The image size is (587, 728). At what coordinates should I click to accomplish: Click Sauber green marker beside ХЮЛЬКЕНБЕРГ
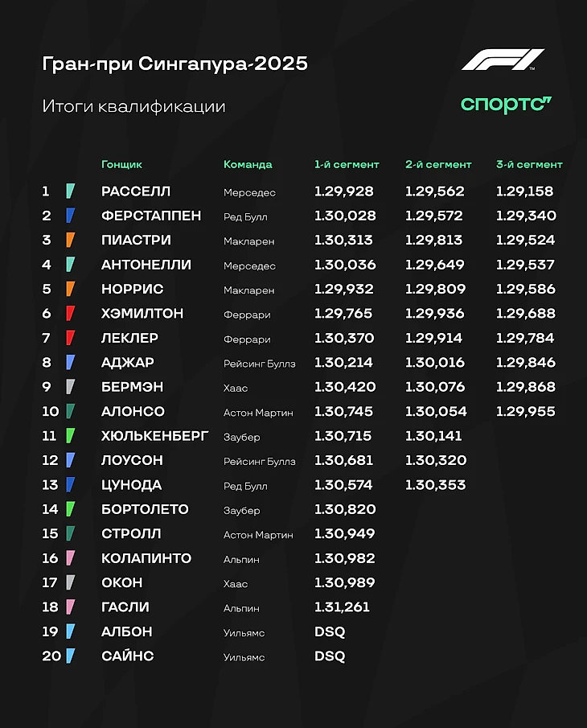71,435
